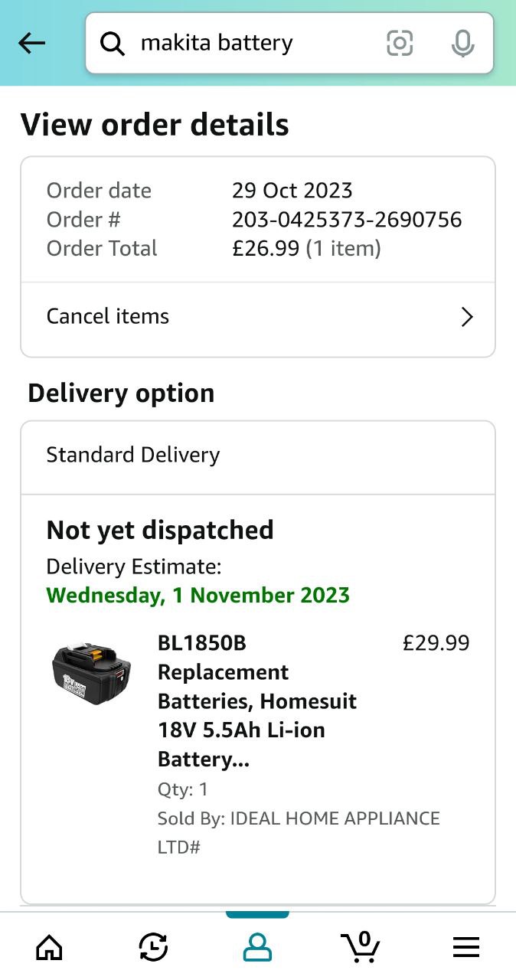Open the Buy Again clock icon
516x980 pixels.
click(154, 948)
